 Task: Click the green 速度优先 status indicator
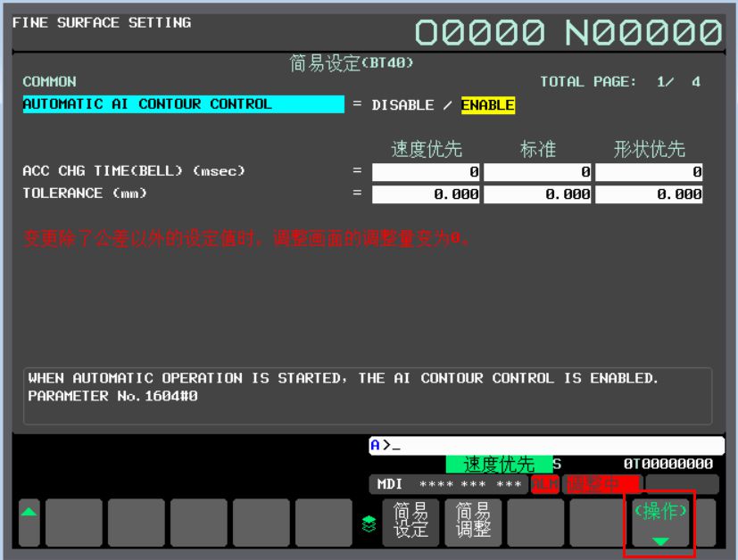click(x=498, y=465)
